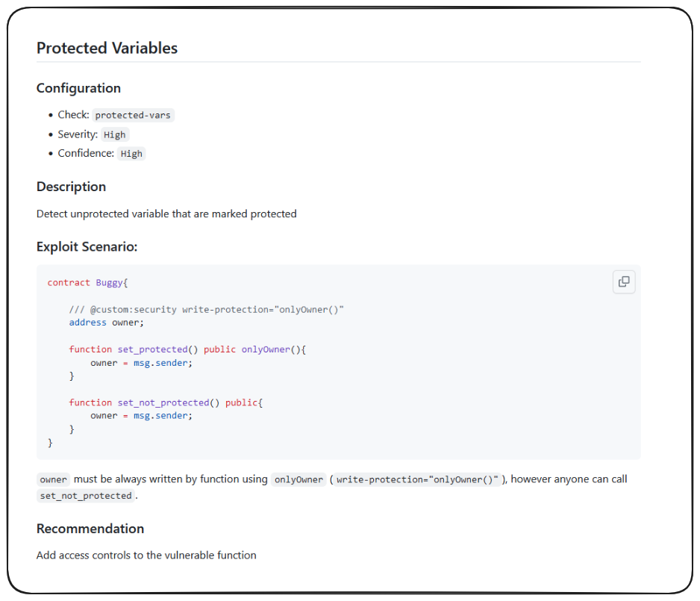Click the @custom:security comment line in code
This screenshot has height=601, width=700.
tap(206, 310)
